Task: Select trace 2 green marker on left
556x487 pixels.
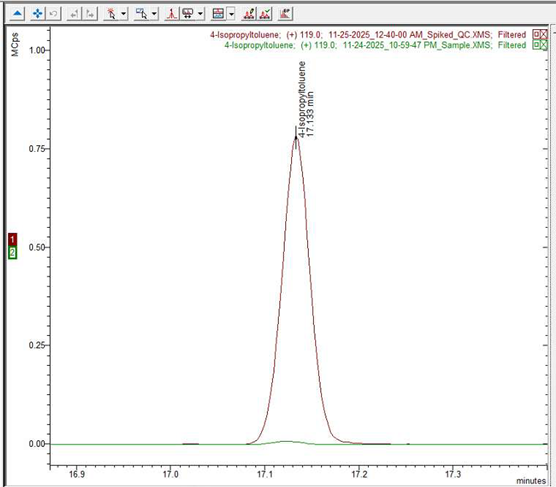Action: pos(12,253)
